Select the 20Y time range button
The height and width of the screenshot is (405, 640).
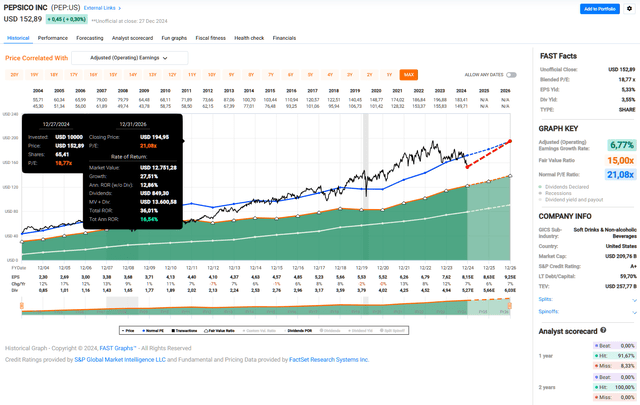click(x=14, y=75)
